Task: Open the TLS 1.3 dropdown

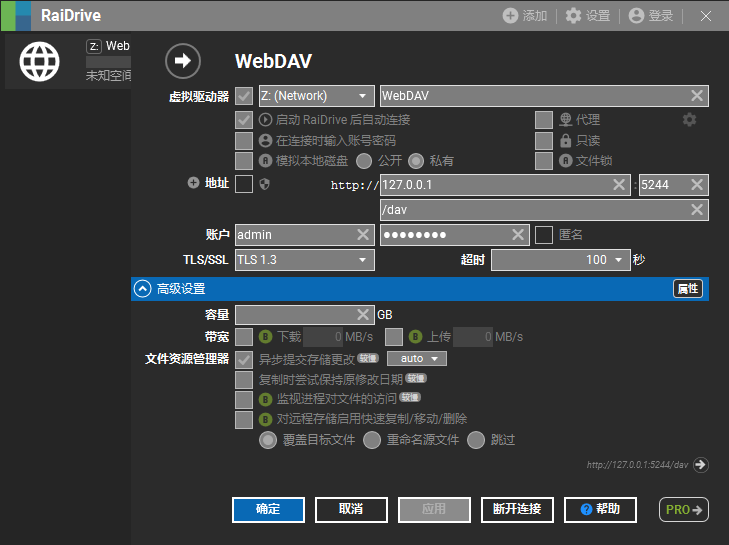Action: click(x=305, y=259)
